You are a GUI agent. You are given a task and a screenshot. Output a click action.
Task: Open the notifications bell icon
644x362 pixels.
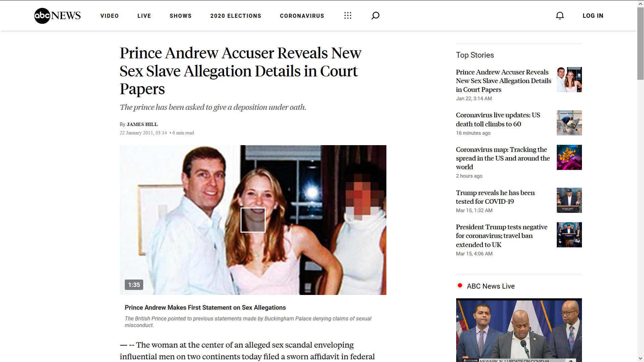coord(560,15)
